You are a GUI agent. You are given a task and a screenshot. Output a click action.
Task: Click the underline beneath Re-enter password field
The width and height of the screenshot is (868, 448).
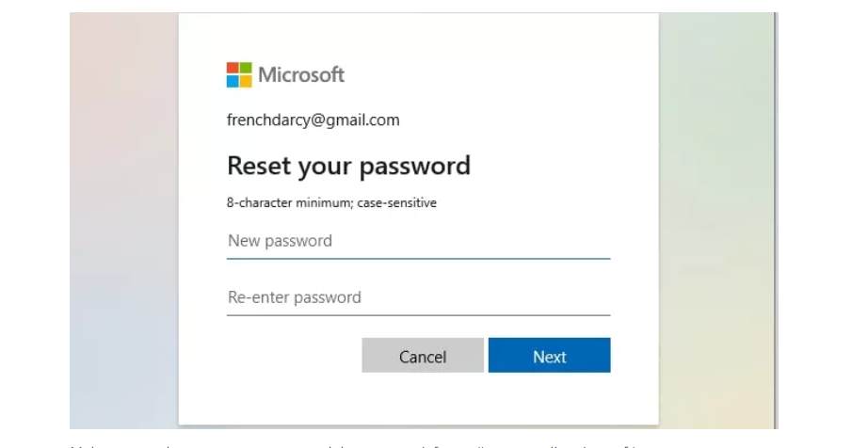[x=418, y=314]
